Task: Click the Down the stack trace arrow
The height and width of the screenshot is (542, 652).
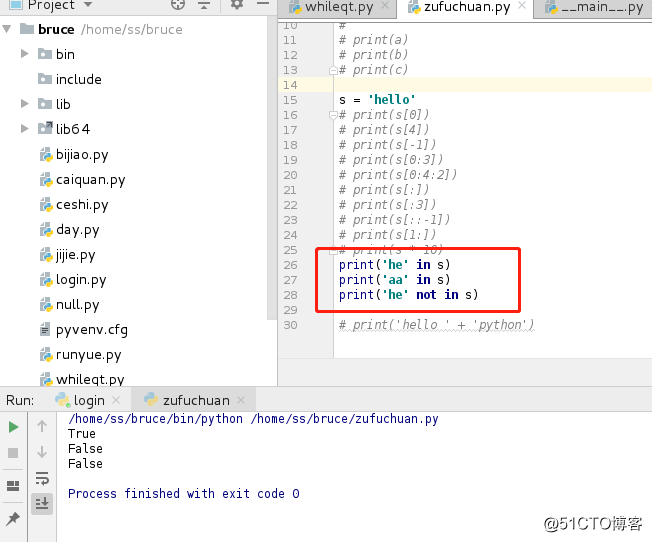Action: 42,452
